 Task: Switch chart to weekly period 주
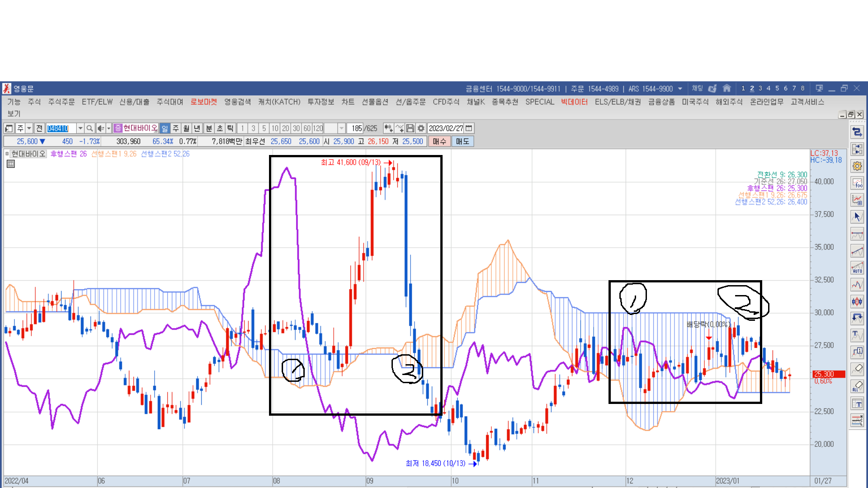[x=176, y=128]
